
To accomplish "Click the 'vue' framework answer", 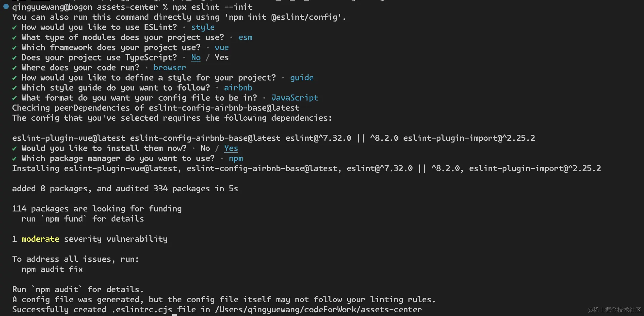I will click(x=222, y=48).
